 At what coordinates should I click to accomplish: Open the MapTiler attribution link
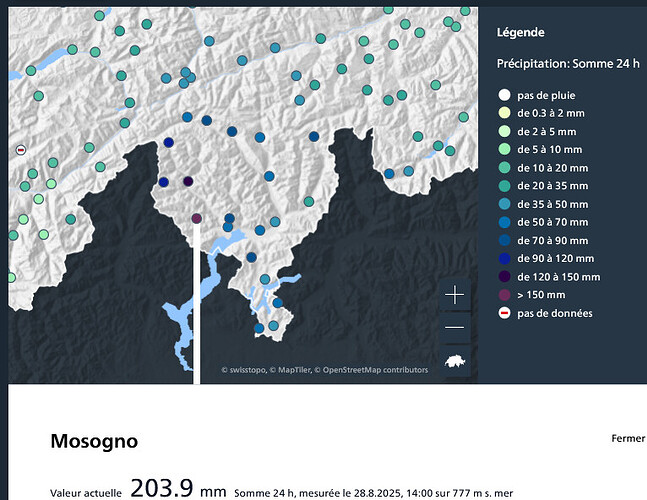(296, 370)
